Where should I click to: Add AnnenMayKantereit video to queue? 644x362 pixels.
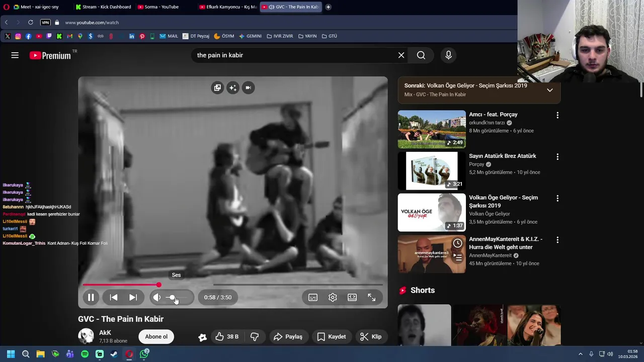tap(457, 258)
